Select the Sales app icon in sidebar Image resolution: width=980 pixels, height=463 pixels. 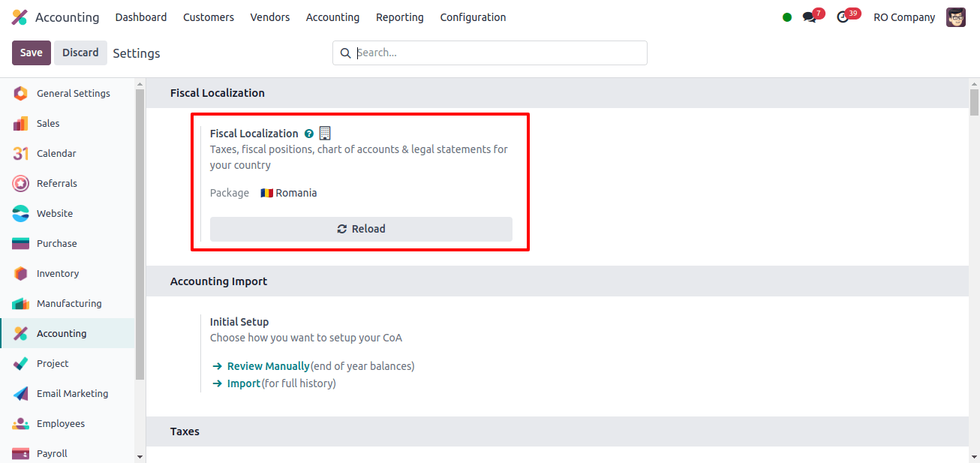pyautogui.click(x=20, y=123)
